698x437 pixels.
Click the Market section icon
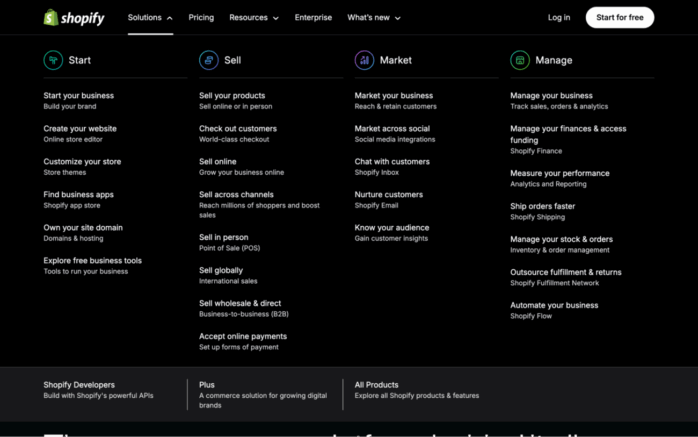pyautogui.click(x=364, y=60)
